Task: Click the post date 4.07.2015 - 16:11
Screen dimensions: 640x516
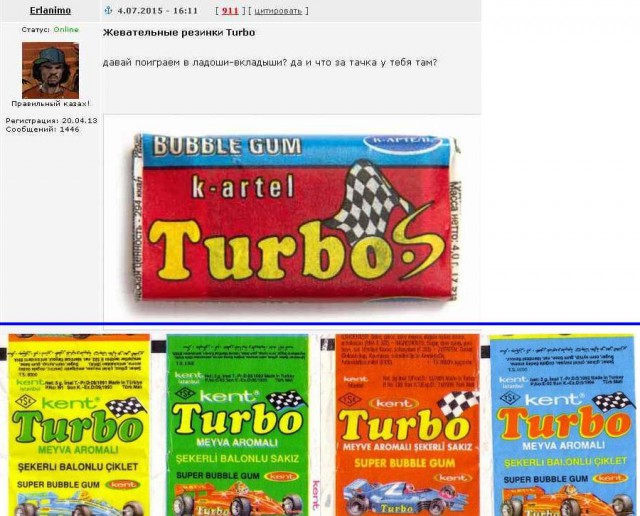Action: pyautogui.click(x=158, y=11)
